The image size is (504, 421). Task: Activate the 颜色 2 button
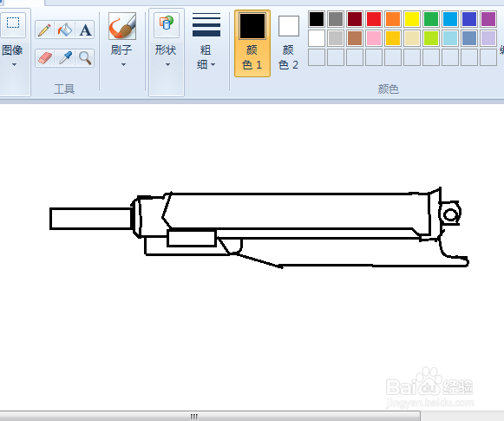(288, 43)
